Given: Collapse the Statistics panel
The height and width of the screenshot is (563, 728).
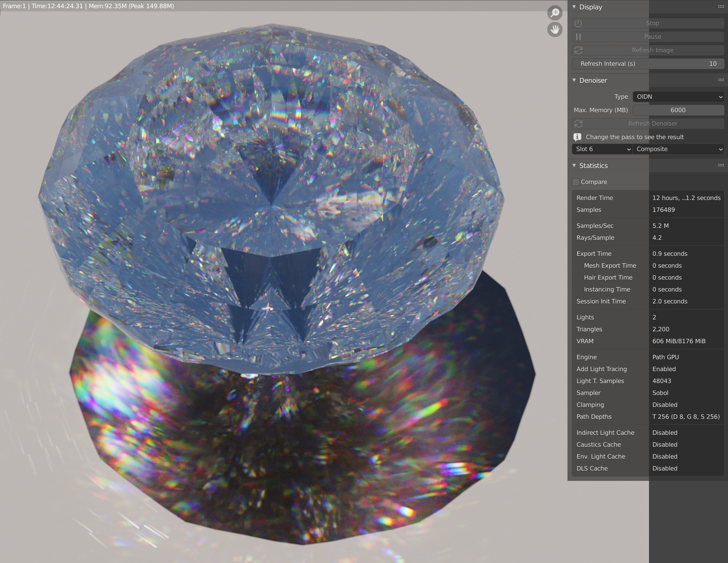Looking at the screenshot, I should point(574,166).
